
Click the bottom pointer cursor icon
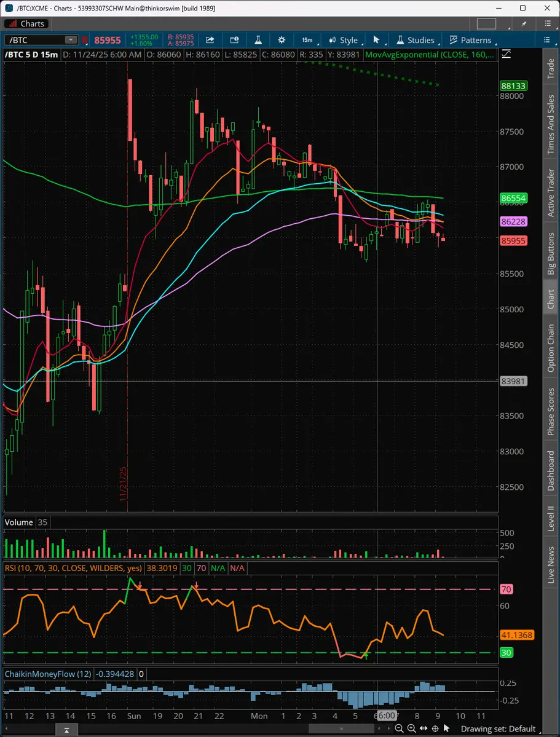(x=447, y=728)
